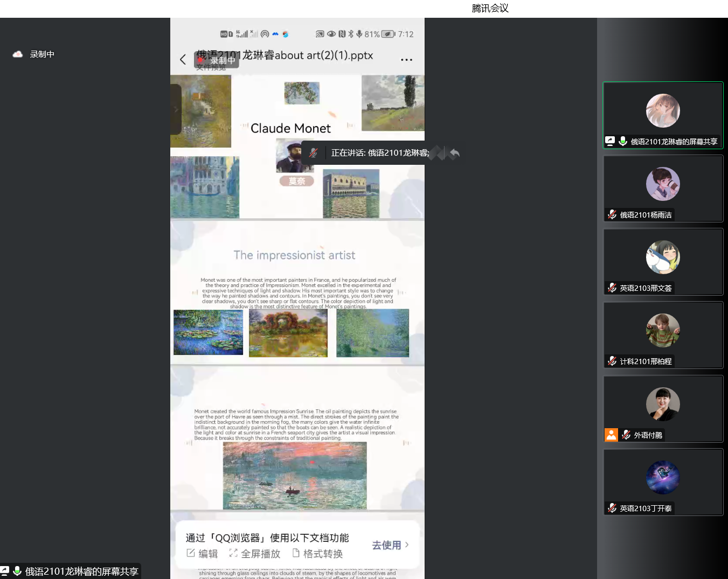Viewport: 728px width, 579px height.
Task: Tap the Claude Monet slide title
Action: click(x=290, y=128)
